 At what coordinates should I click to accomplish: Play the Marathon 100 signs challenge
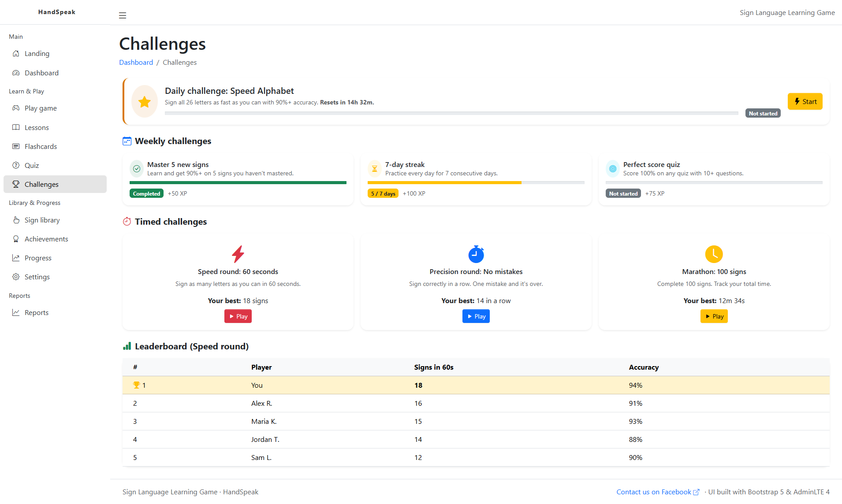[x=714, y=316]
